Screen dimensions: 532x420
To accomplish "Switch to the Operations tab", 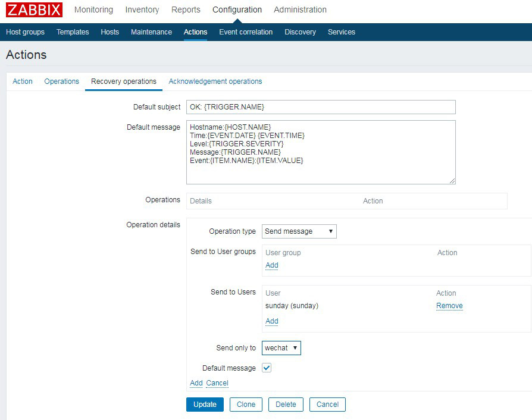I will point(61,82).
